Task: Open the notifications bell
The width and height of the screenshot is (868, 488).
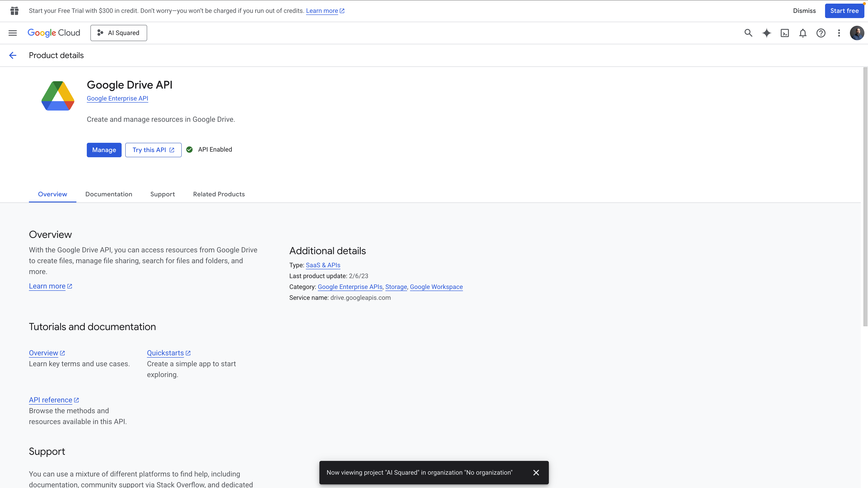Action: tap(803, 33)
